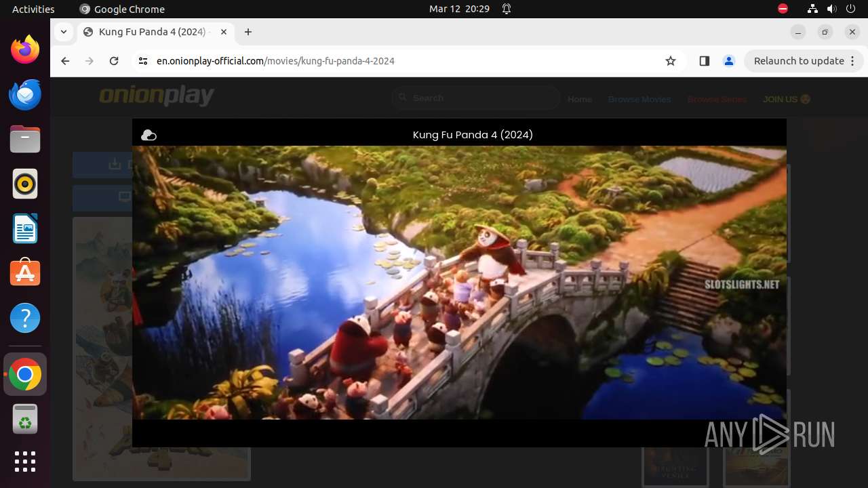Launch Firefox from the dock
868x488 pixels.
pos(25,49)
